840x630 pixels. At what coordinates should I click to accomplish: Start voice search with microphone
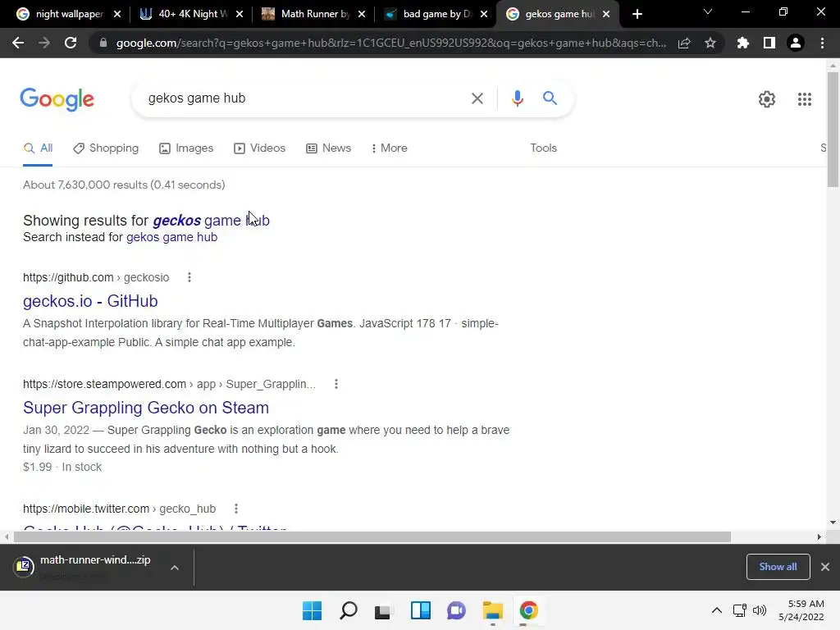pos(517,98)
